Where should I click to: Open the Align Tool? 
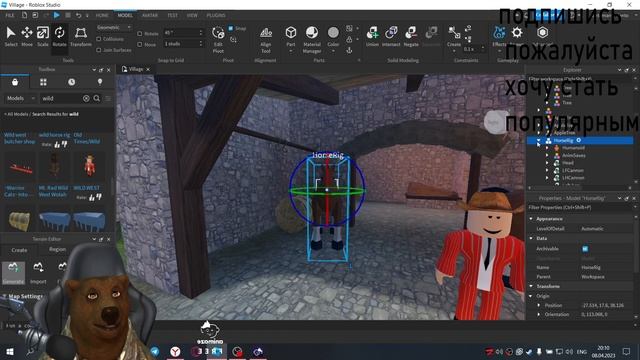point(266,39)
